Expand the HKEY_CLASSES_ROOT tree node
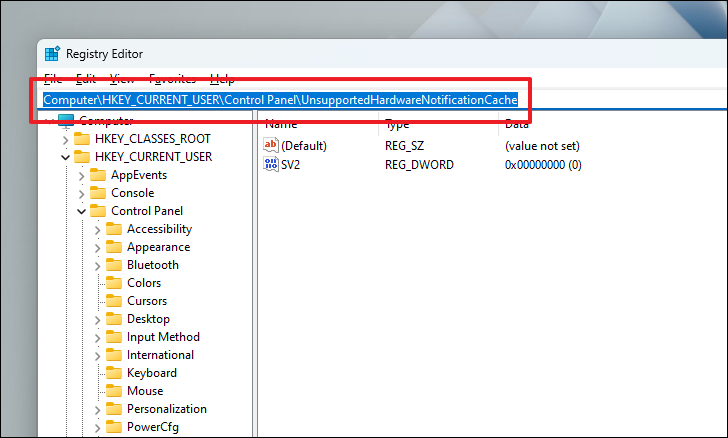 pyautogui.click(x=65, y=139)
